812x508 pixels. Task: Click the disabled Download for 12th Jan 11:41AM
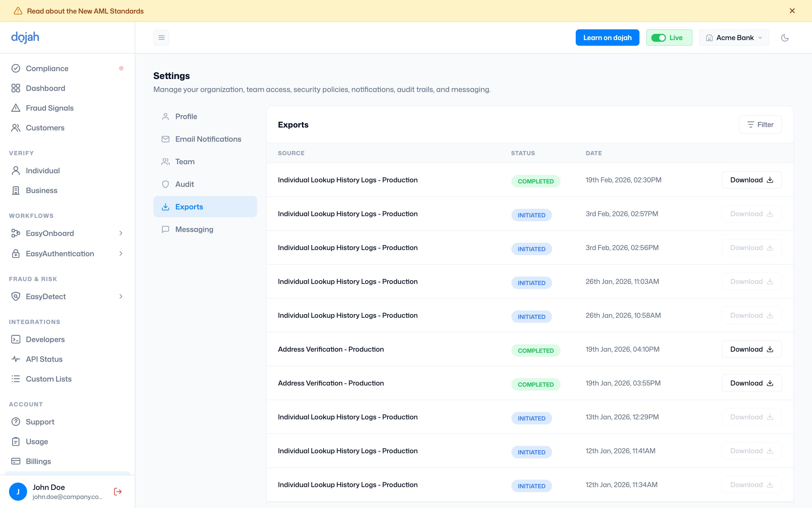752,451
